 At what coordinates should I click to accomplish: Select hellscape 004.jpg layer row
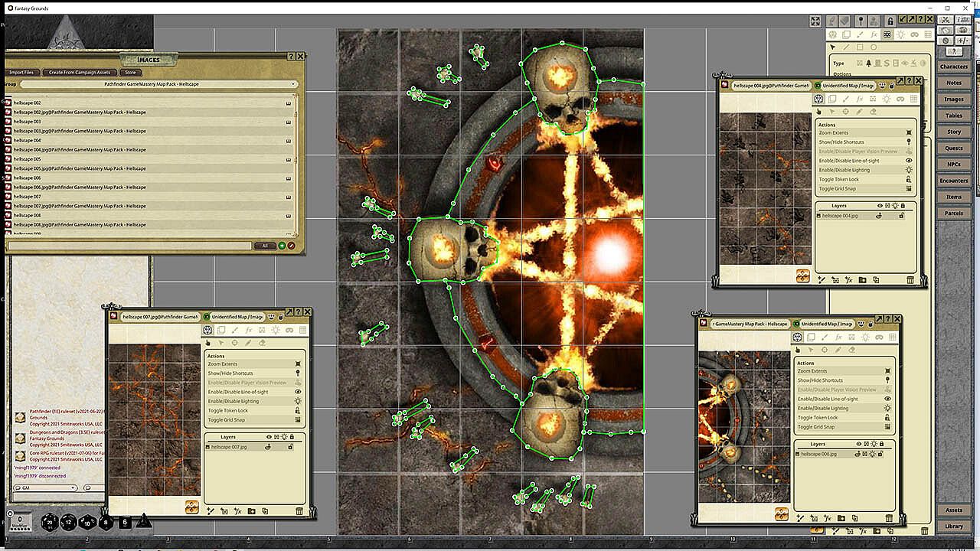pos(866,216)
